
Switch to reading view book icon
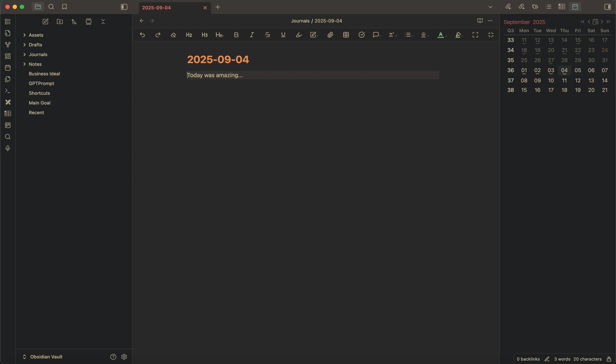pyautogui.click(x=480, y=21)
